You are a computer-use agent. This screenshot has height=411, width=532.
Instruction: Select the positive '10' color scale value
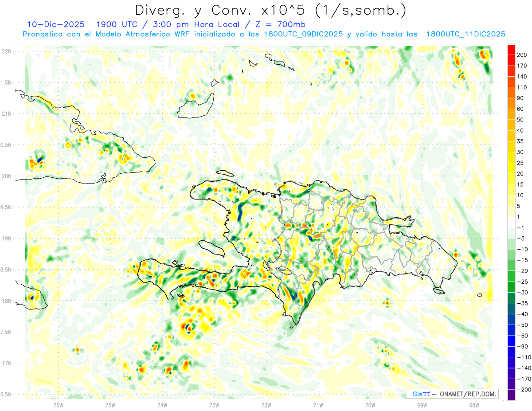pyautogui.click(x=521, y=196)
